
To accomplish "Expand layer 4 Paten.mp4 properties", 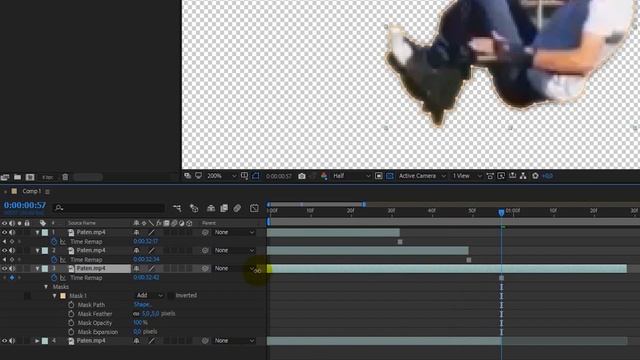I will [37, 340].
